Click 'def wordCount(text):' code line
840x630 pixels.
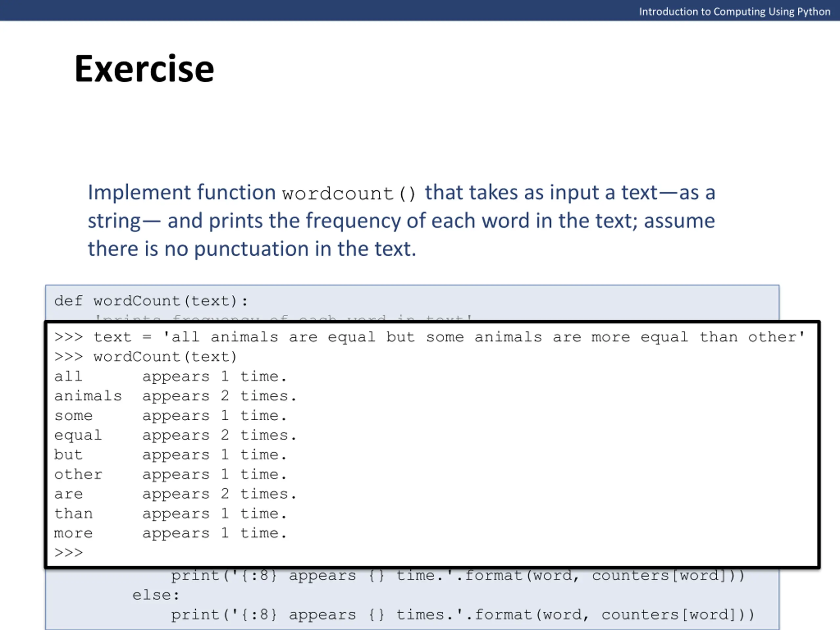tap(151, 301)
